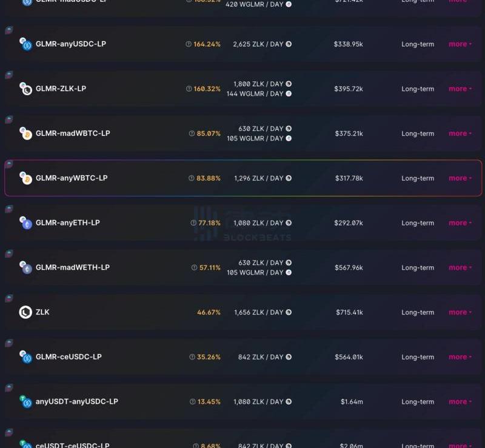Image resolution: width=485 pixels, height=448 pixels.
Task: Expand "more" for GLMR-anyUSDC-LP pool
Action: pos(460,44)
